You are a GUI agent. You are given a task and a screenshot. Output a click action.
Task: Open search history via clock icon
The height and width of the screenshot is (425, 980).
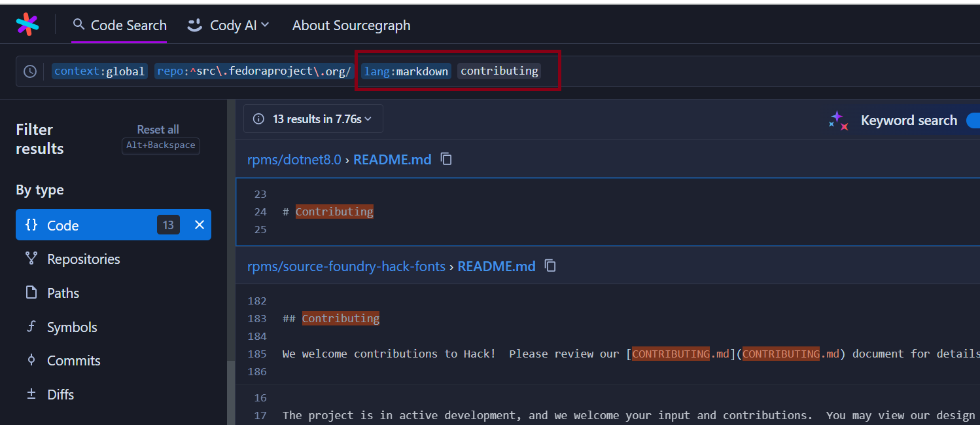[29, 71]
